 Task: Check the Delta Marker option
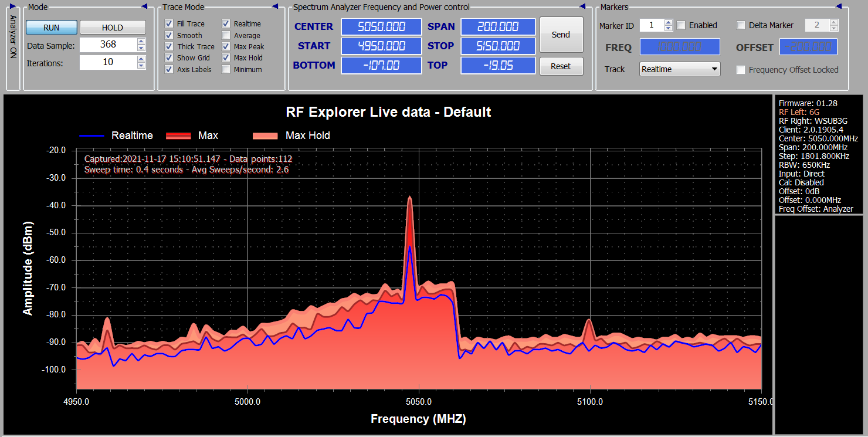click(741, 25)
